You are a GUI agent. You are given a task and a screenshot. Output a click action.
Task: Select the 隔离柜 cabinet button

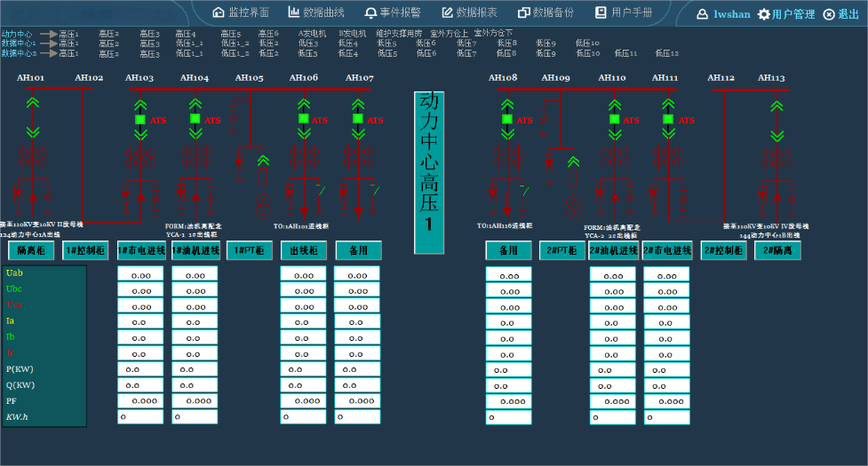click(x=30, y=250)
